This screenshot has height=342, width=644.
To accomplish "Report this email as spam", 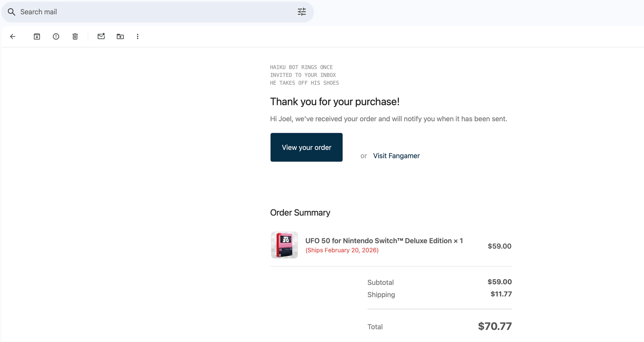I will 56,36.
